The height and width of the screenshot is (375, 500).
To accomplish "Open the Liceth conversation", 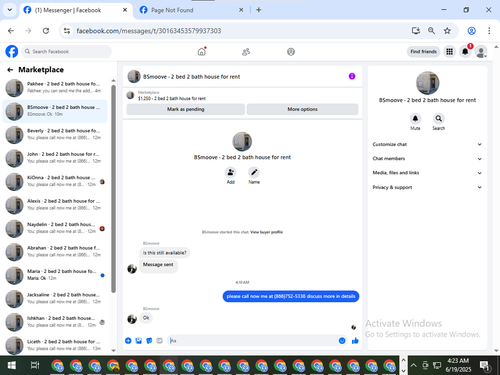I will [55, 345].
